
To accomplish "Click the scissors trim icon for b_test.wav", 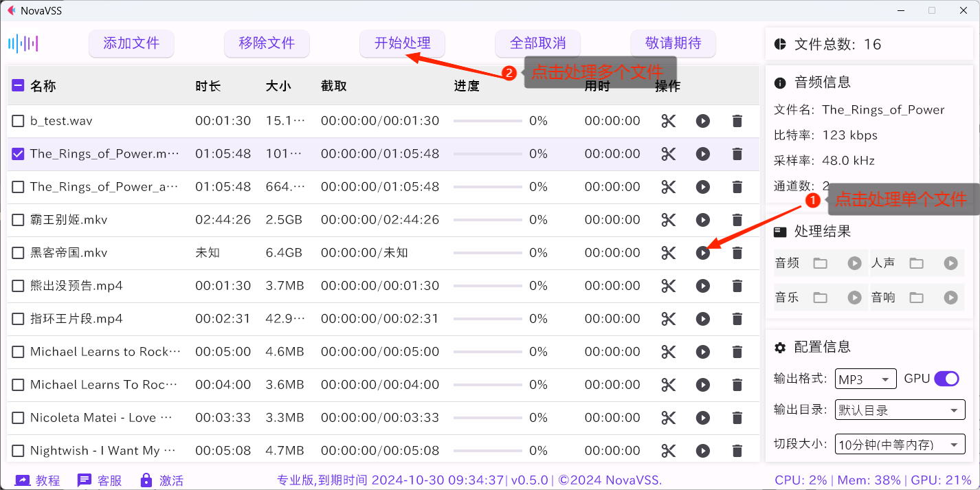I will [668, 120].
